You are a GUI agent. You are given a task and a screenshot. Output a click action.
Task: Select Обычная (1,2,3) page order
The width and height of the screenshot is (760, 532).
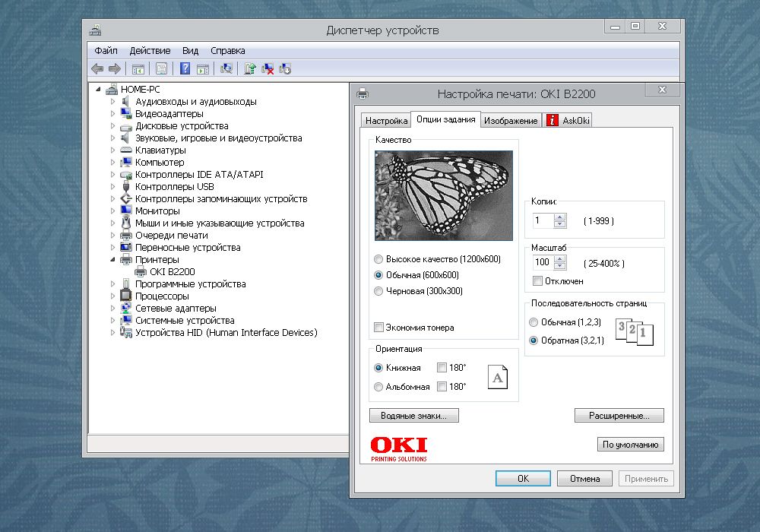pyautogui.click(x=534, y=322)
